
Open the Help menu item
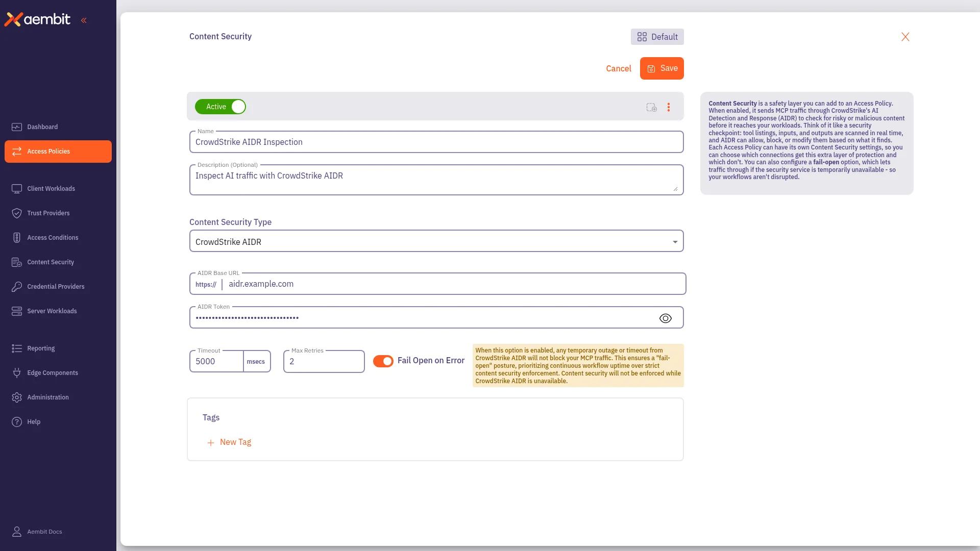tap(58, 422)
